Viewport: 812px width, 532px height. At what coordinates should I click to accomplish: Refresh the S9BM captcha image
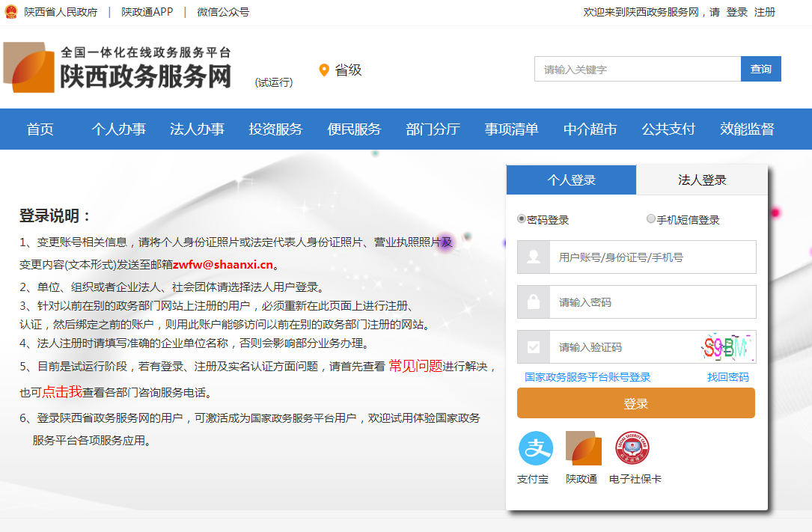click(726, 346)
